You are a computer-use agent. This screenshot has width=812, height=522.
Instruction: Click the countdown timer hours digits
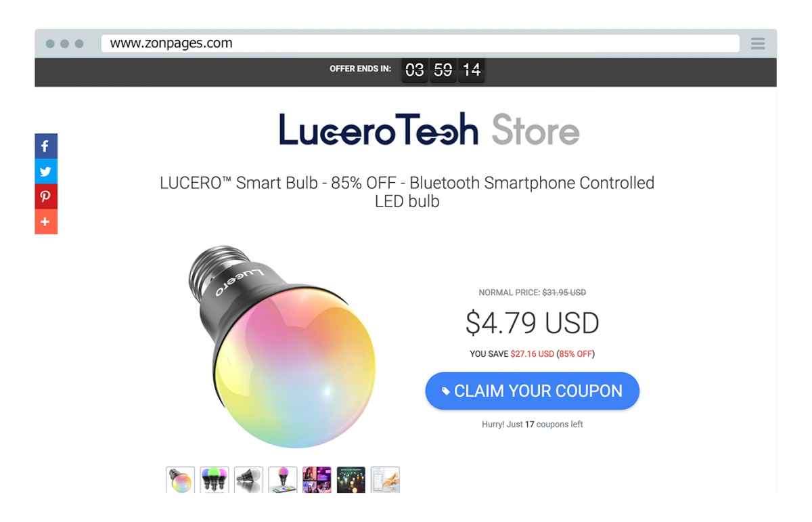[x=415, y=70]
